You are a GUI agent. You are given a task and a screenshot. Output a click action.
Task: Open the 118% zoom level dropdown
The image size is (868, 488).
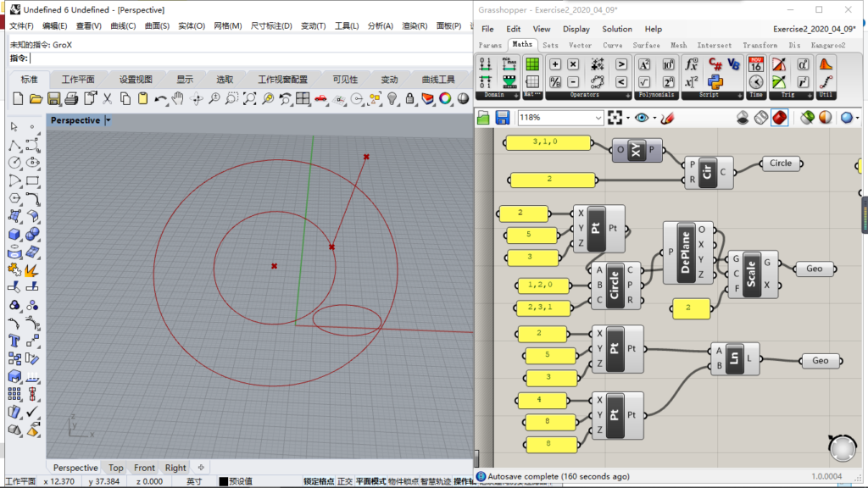[598, 118]
